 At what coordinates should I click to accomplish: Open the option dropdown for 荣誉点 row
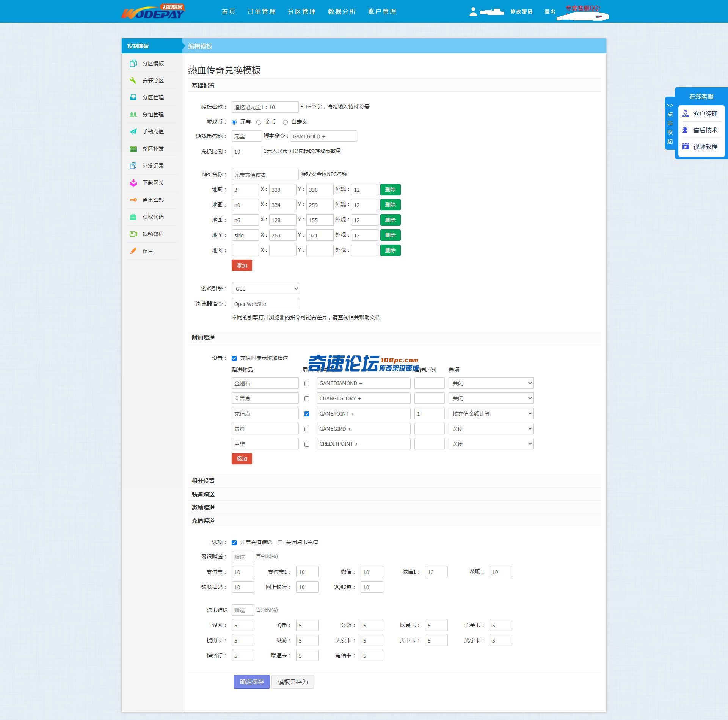point(491,398)
